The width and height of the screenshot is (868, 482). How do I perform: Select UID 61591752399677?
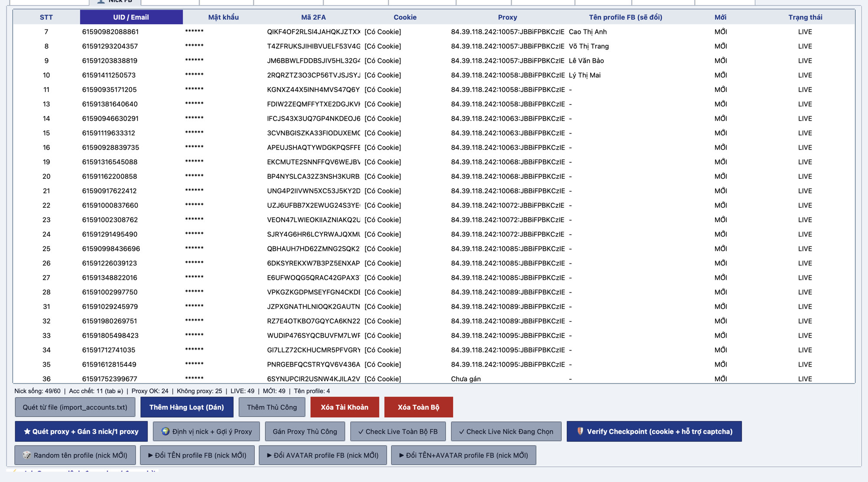coord(109,379)
